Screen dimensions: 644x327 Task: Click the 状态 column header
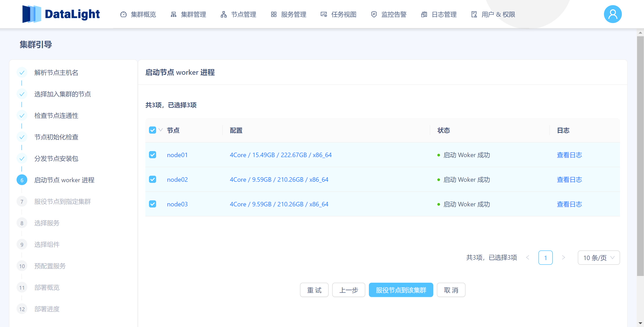[x=444, y=130]
